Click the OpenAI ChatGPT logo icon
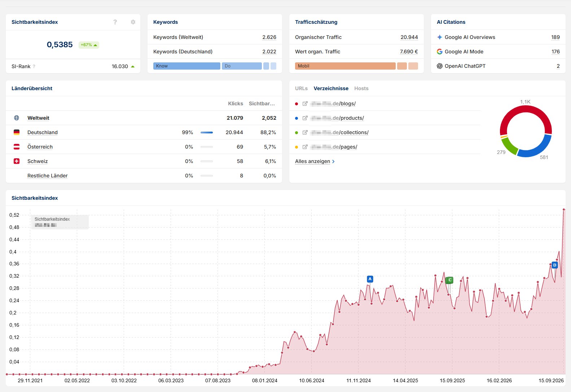The height and width of the screenshot is (392, 571). 440,66
